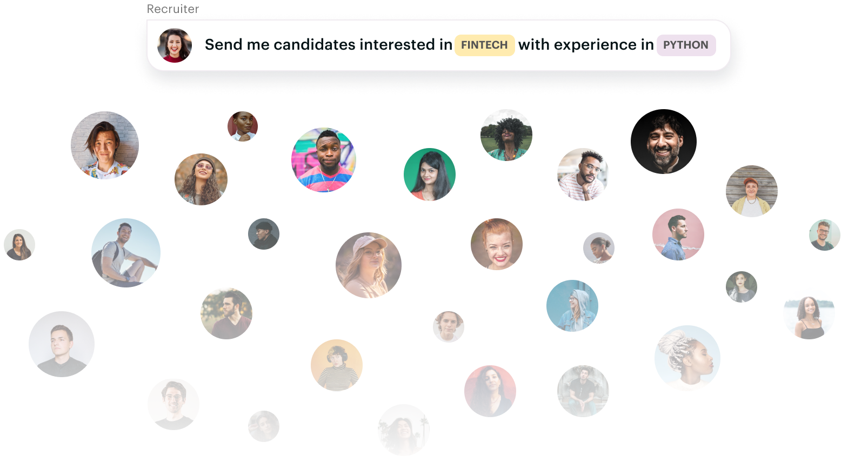Screen dimensions: 868x469
Task: Select the yellow FINTECH tag
Action: (484, 45)
